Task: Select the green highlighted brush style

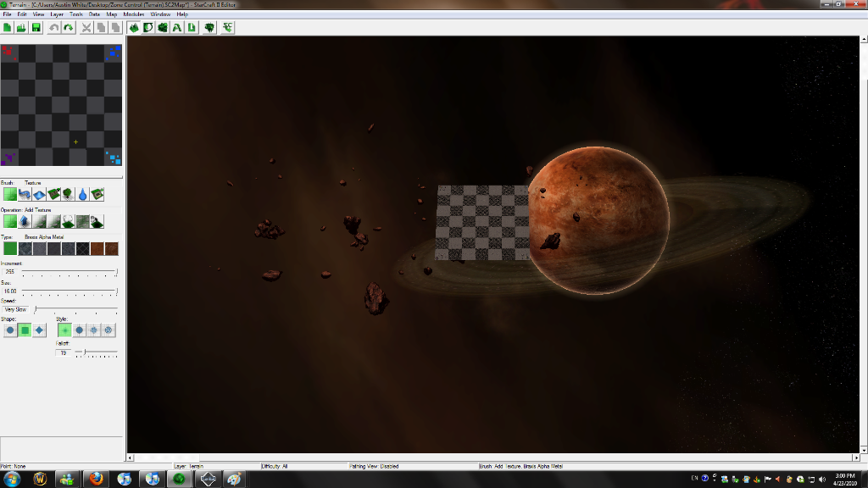Action: [64, 330]
